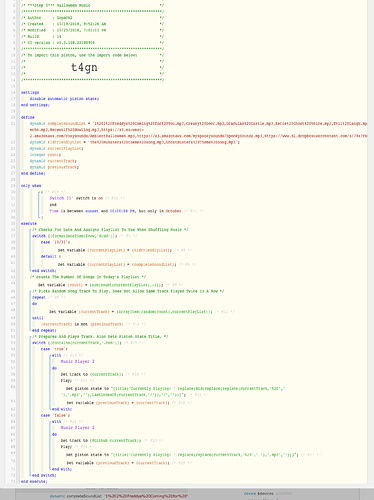Click the case 'true' line
This screenshot has height=500, width=374.
click(x=54, y=349)
